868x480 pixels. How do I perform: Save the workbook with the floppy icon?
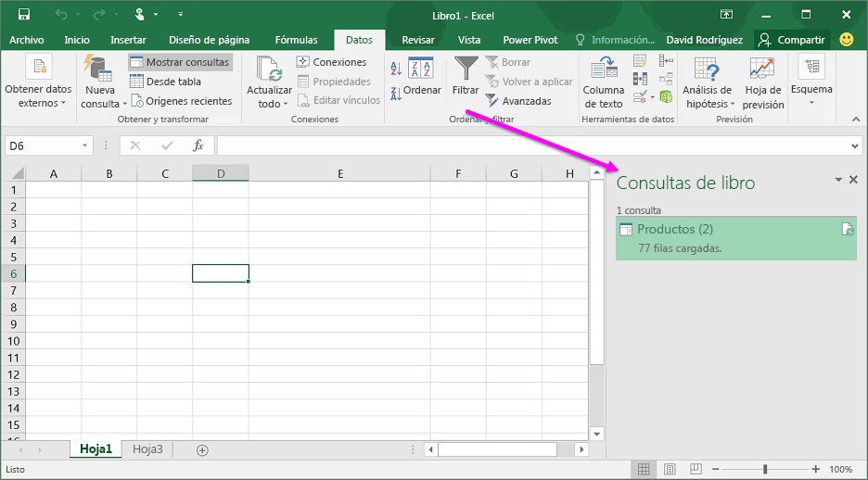pyautogui.click(x=24, y=15)
